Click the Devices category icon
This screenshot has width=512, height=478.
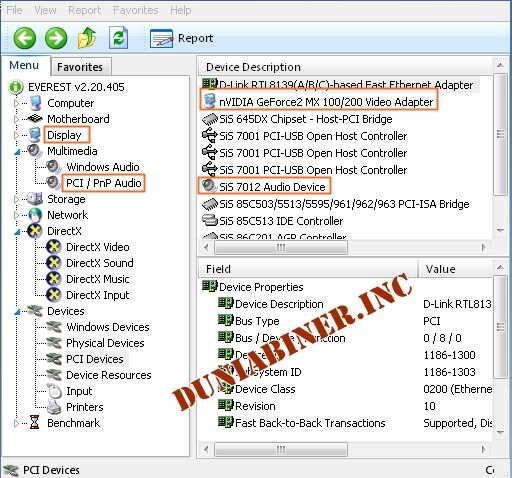35,311
